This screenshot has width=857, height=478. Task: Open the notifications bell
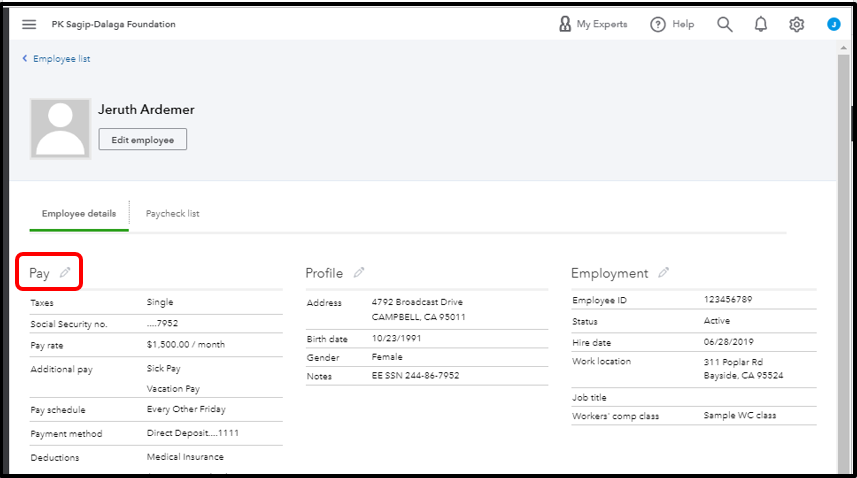761,25
